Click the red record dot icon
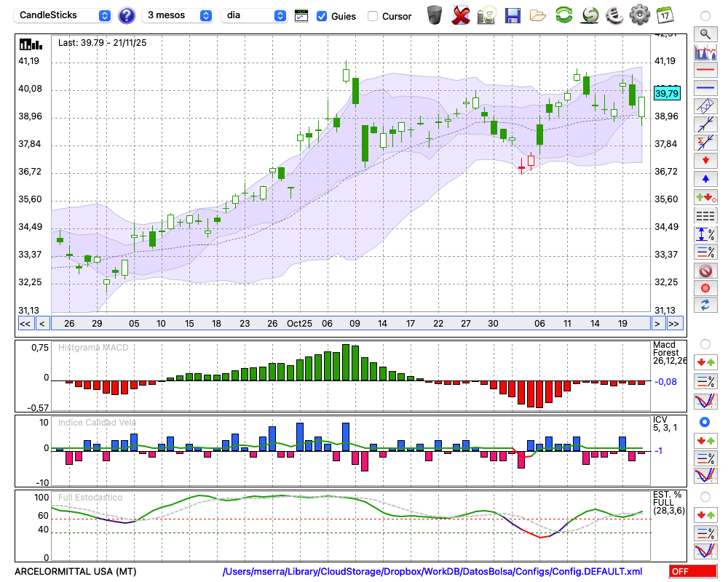Viewport: 728px width, 582px height. pyautogui.click(x=705, y=288)
